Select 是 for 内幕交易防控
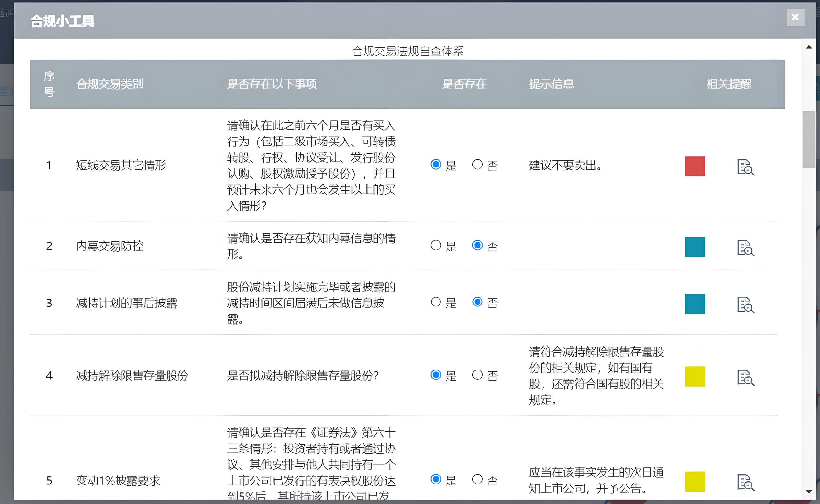The width and height of the screenshot is (820, 504). (x=436, y=245)
